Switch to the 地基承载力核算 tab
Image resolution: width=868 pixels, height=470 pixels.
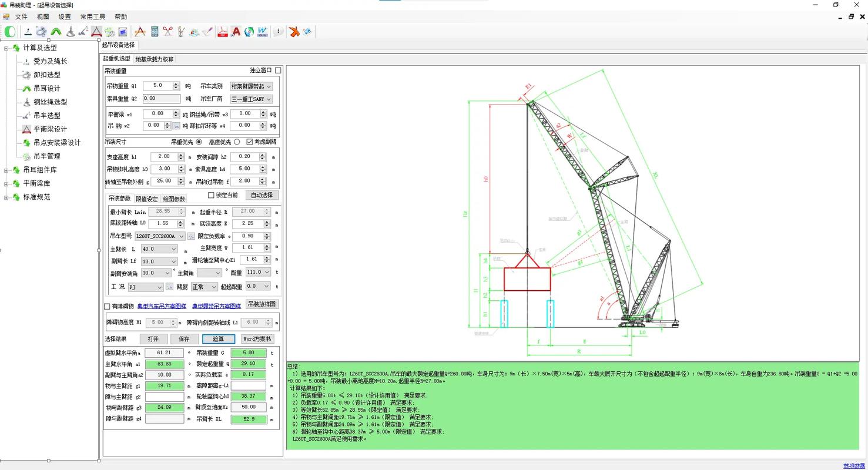tap(155, 59)
